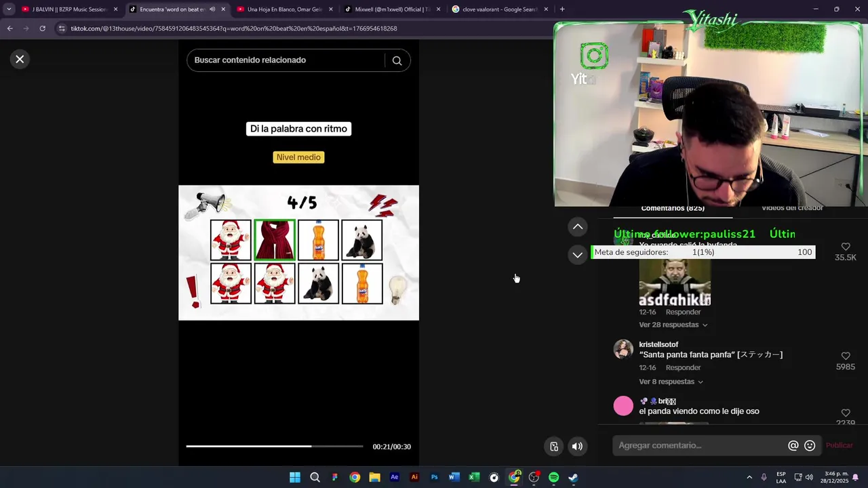Like the asdfghjkl sticker comment with 35.5K likes
The height and width of the screenshot is (488, 868).
click(x=846, y=247)
